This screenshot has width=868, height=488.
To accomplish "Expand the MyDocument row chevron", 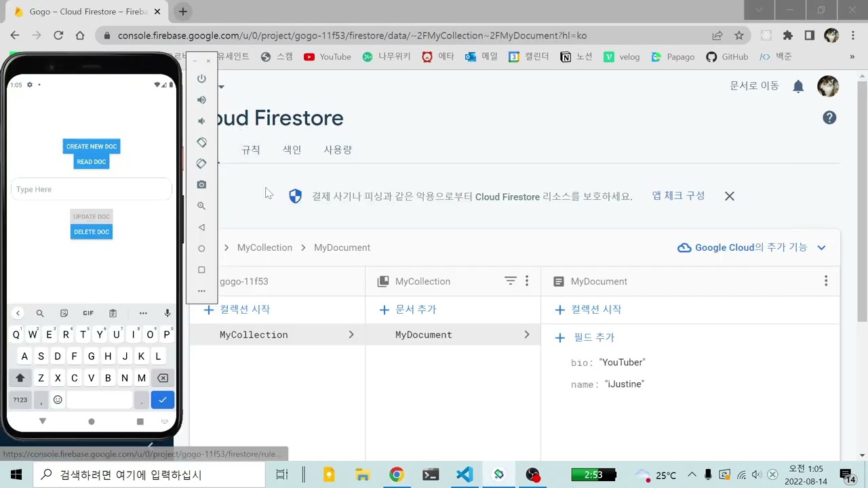I will [x=527, y=335].
